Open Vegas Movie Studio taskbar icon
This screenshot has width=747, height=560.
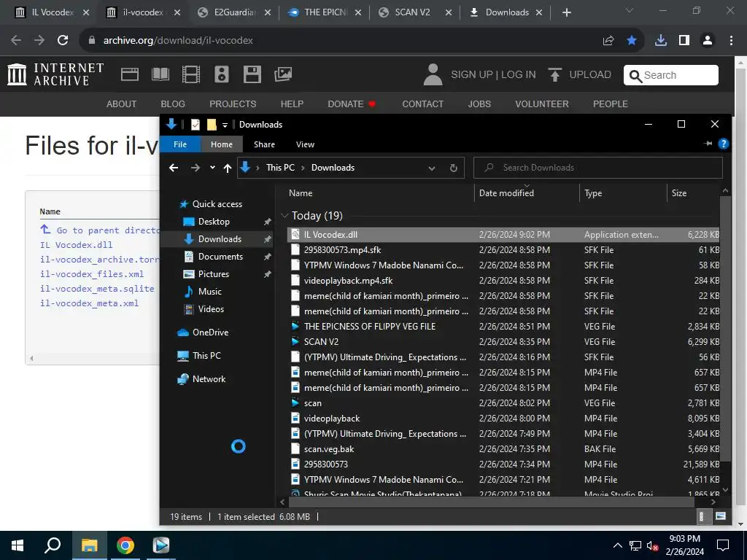point(161,545)
